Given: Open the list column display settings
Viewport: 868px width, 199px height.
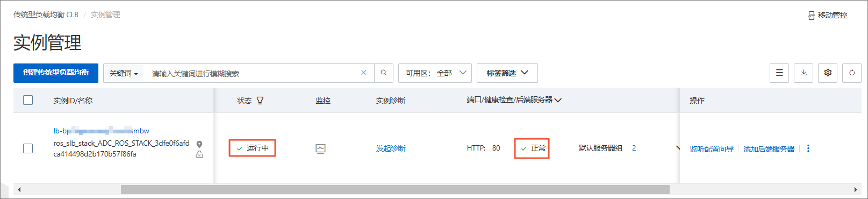Looking at the screenshot, I should [x=779, y=73].
